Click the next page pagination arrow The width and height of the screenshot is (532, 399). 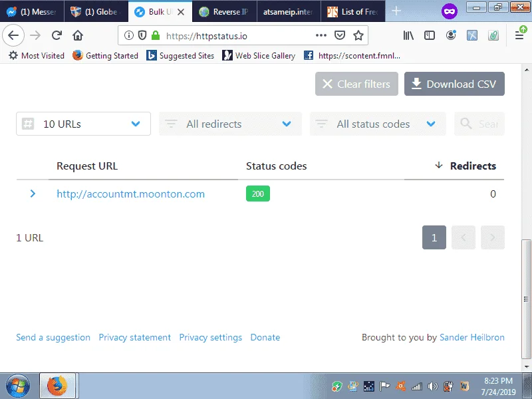click(x=493, y=237)
